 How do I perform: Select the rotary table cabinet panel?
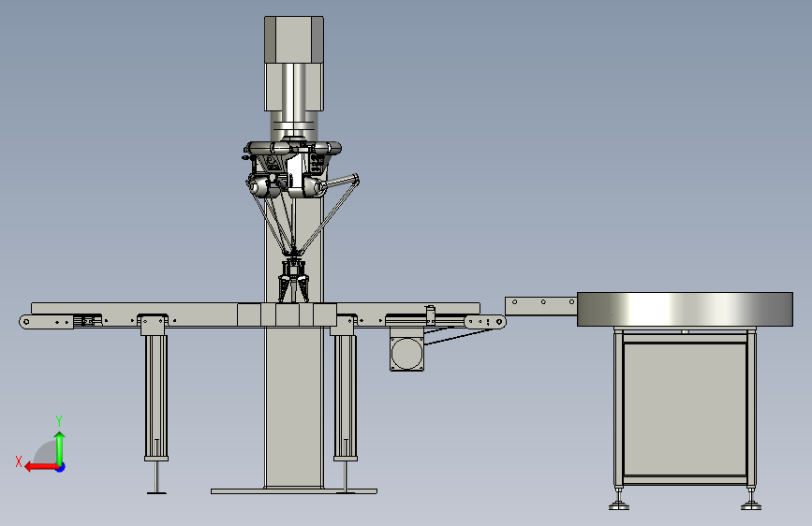pos(686,409)
